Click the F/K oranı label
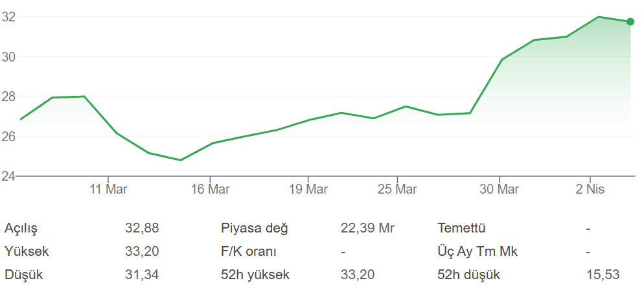 pos(249,251)
